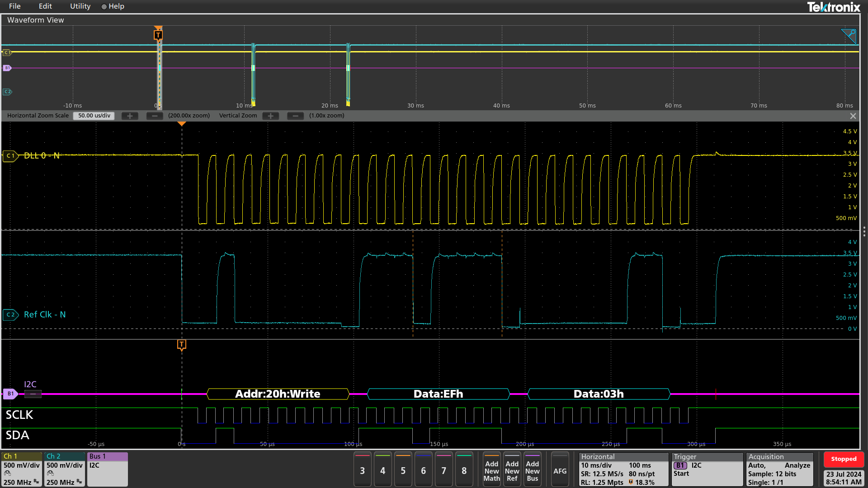Select the Addr:20h:Write decoded packet
868x488 pixels.
(278, 394)
